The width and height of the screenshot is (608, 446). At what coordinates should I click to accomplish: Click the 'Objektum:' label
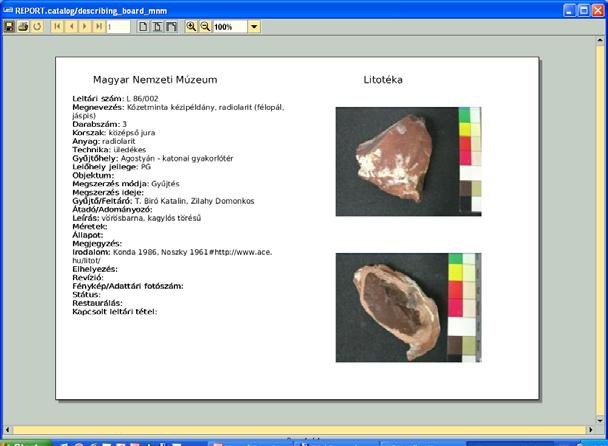(93, 175)
